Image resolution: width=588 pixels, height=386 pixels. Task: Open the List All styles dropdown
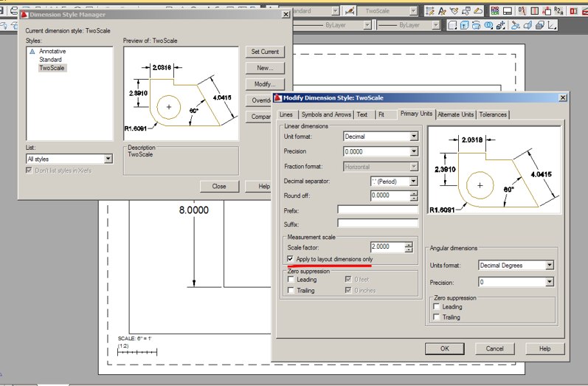click(108, 159)
